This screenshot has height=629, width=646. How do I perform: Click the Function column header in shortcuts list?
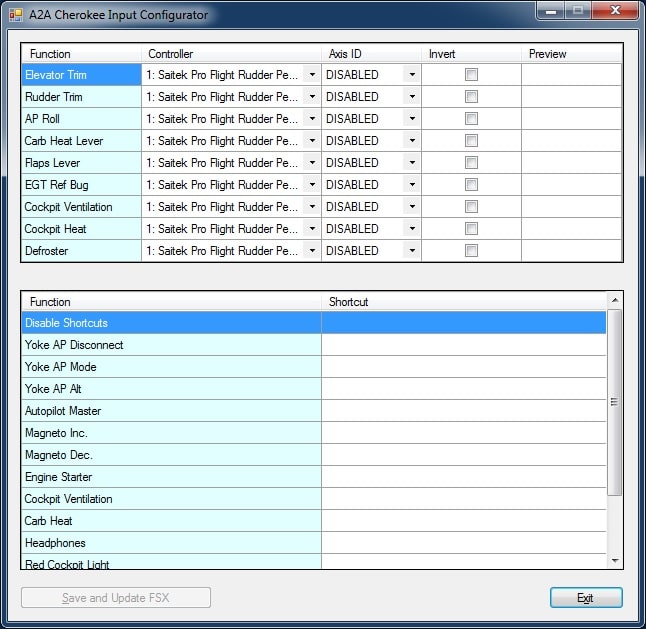click(x=171, y=302)
